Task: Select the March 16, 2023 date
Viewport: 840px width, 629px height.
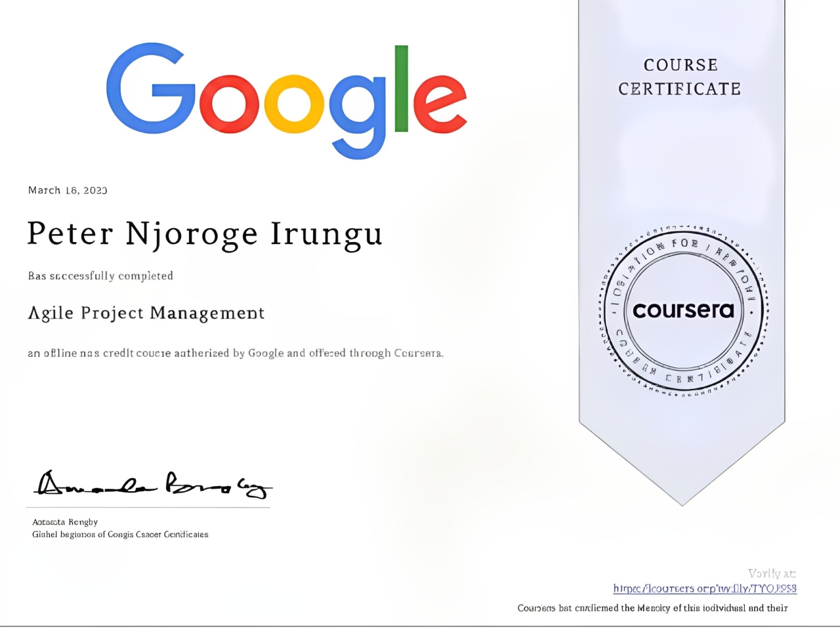Action: pyautogui.click(x=67, y=190)
